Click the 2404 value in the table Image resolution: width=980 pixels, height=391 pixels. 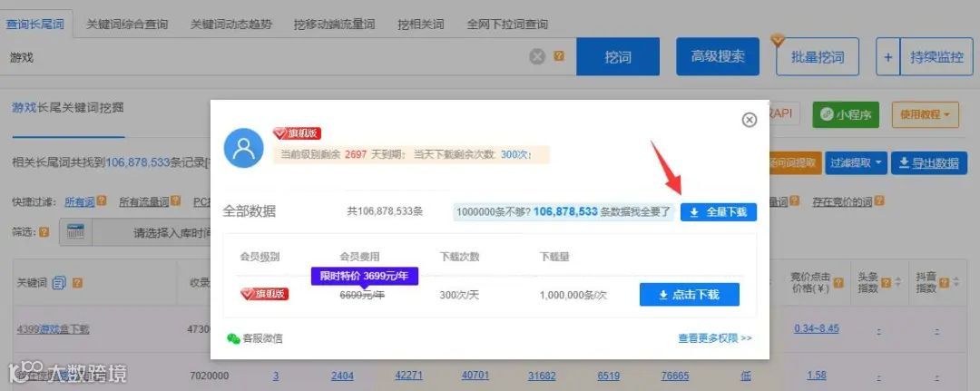(x=342, y=376)
